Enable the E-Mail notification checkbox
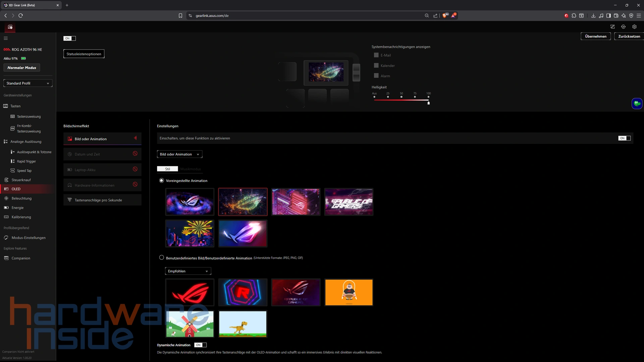This screenshot has width=644, height=362. coord(376,55)
